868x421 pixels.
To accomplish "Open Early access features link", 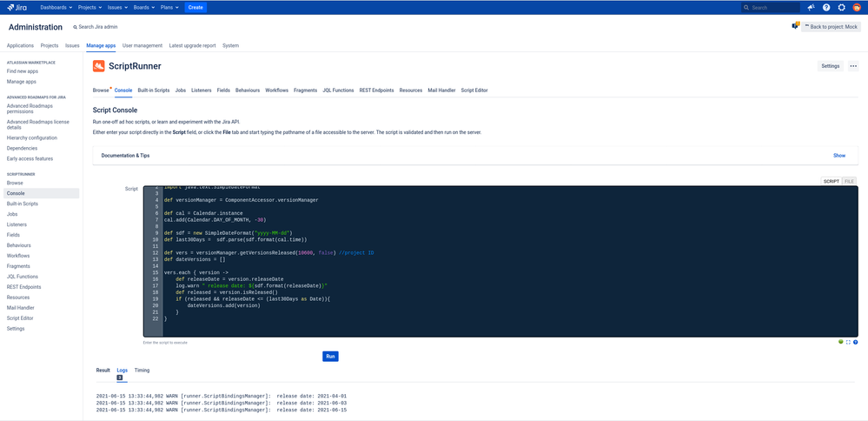I will [x=30, y=158].
